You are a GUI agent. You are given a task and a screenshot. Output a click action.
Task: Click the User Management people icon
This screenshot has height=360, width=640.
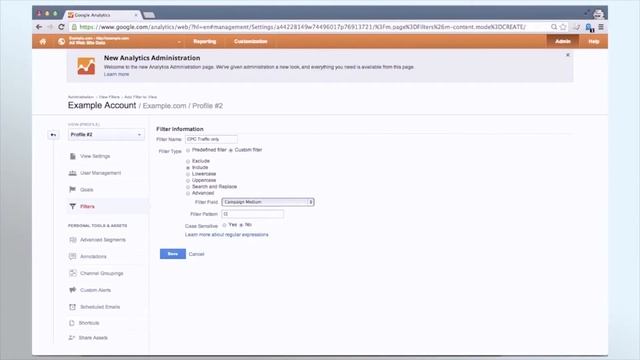tap(73, 173)
